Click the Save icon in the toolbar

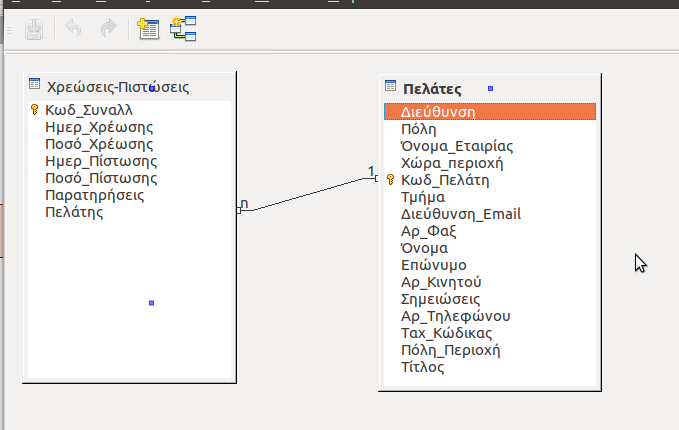click(x=34, y=30)
